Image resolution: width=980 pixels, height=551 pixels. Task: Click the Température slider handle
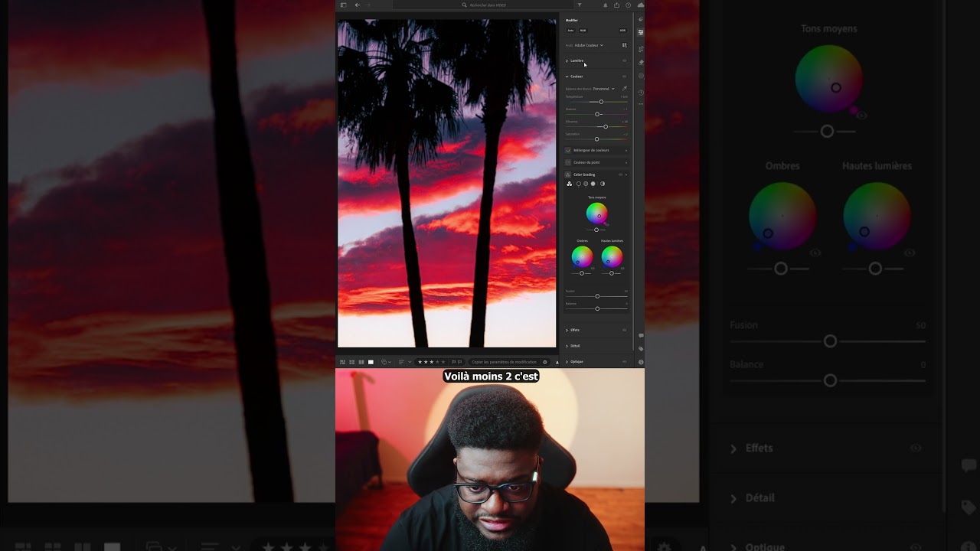tap(601, 102)
